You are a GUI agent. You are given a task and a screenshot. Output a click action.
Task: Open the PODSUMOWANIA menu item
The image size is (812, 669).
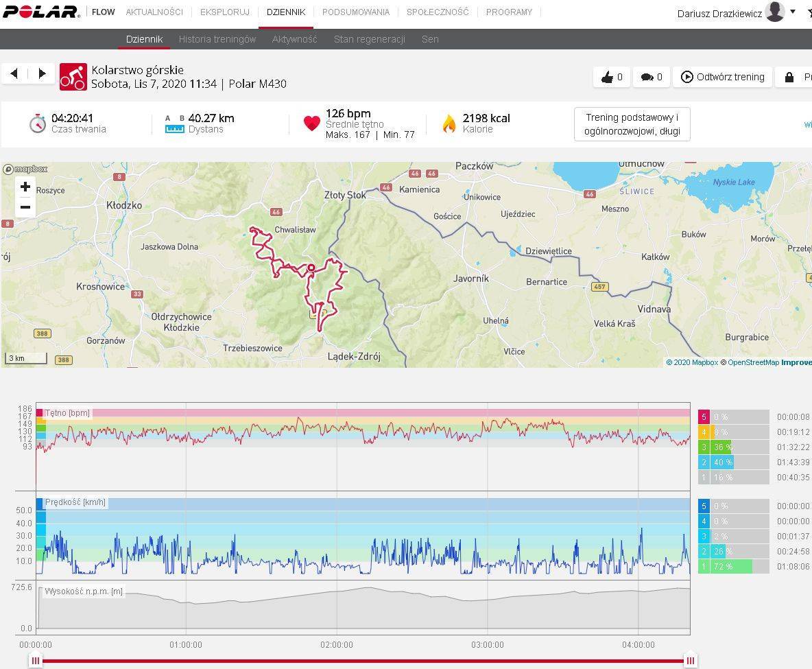click(x=355, y=12)
